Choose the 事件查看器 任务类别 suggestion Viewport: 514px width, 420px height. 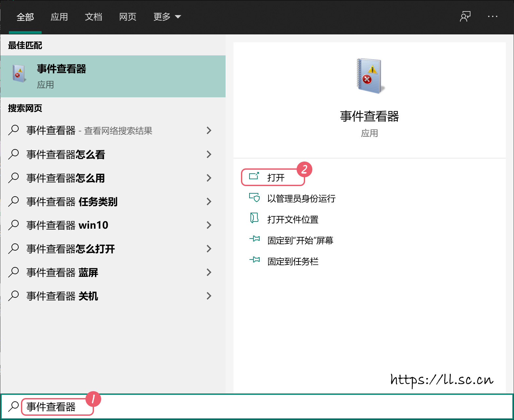point(113,201)
